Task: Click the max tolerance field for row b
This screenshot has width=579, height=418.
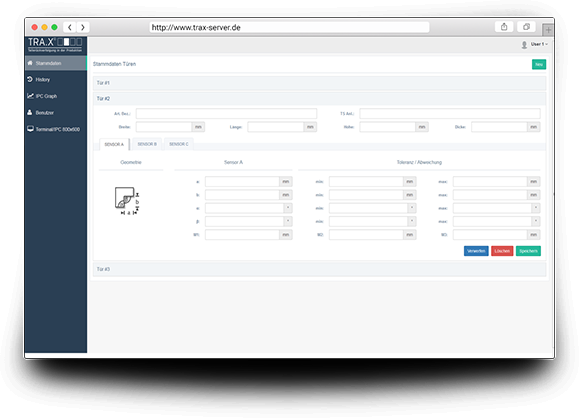Action: pyautogui.click(x=490, y=195)
